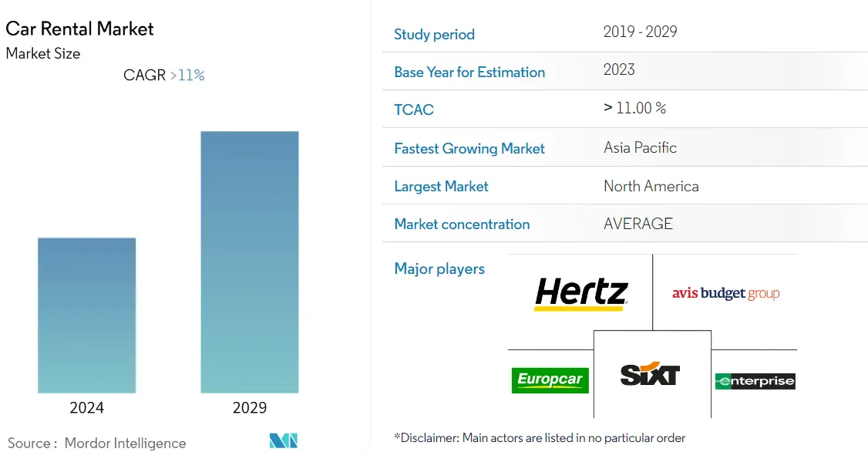Click the '2019 - 2029' value
This screenshot has width=868, height=459.
(641, 32)
